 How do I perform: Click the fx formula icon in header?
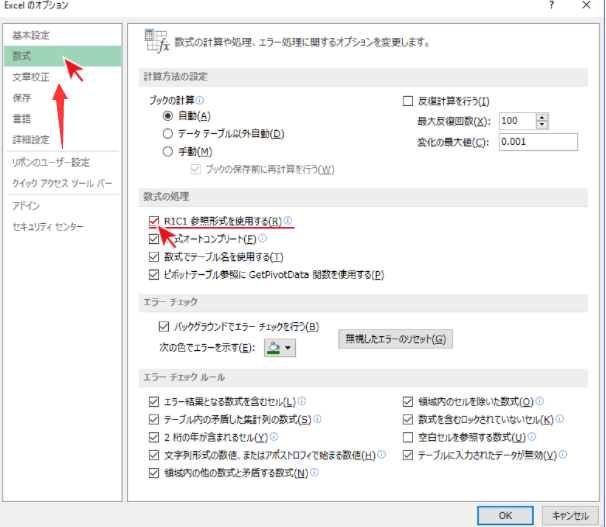(x=157, y=40)
